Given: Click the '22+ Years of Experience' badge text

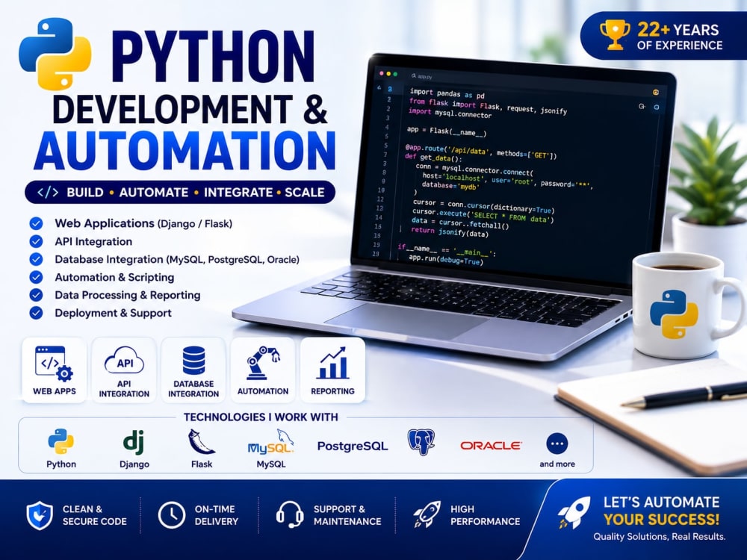Looking at the screenshot, I should tap(680, 36).
